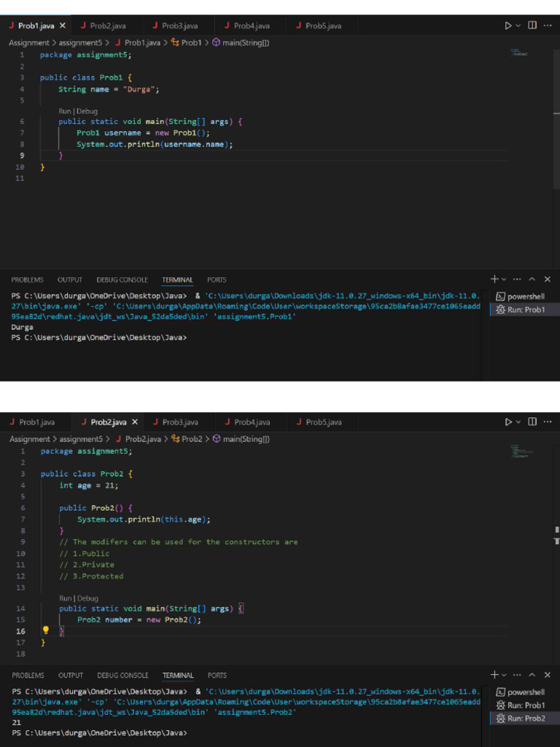Open run options chevron in window editing Prob2.java

[x=518, y=422]
